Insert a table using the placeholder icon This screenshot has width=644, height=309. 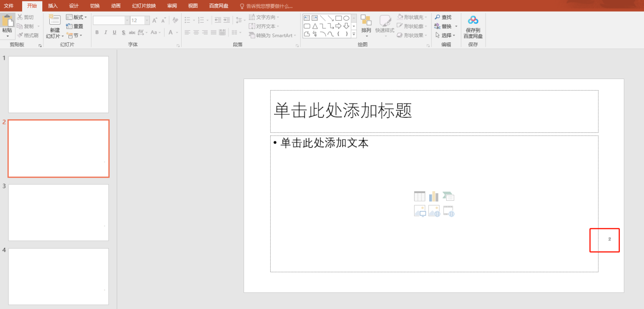click(x=420, y=196)
